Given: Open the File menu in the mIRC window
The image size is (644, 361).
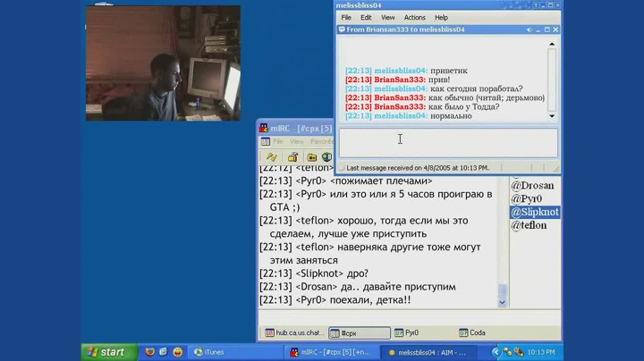Looking at the screenshot, I should tap(278, 142).
